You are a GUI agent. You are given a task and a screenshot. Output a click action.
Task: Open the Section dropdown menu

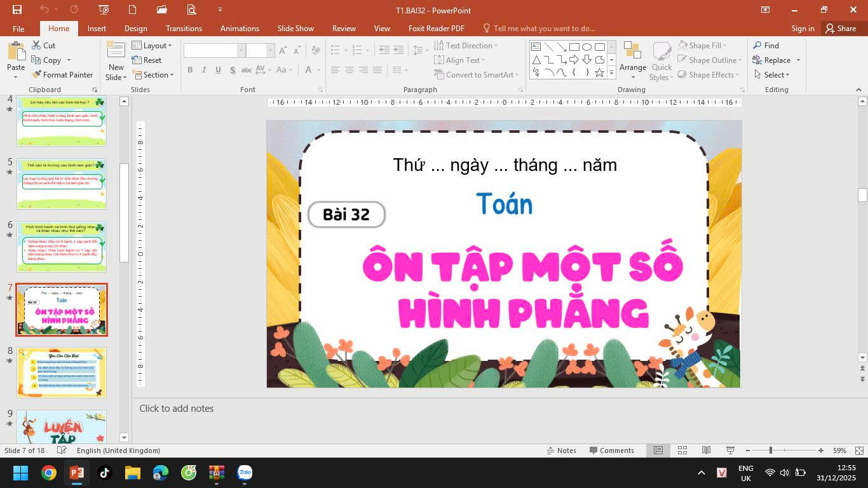[x=154, y=75]
